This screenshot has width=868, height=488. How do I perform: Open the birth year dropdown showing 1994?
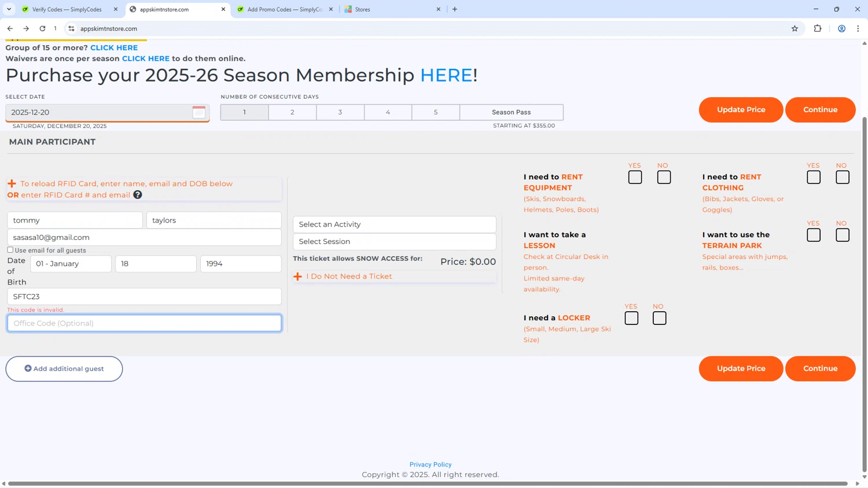241,264
